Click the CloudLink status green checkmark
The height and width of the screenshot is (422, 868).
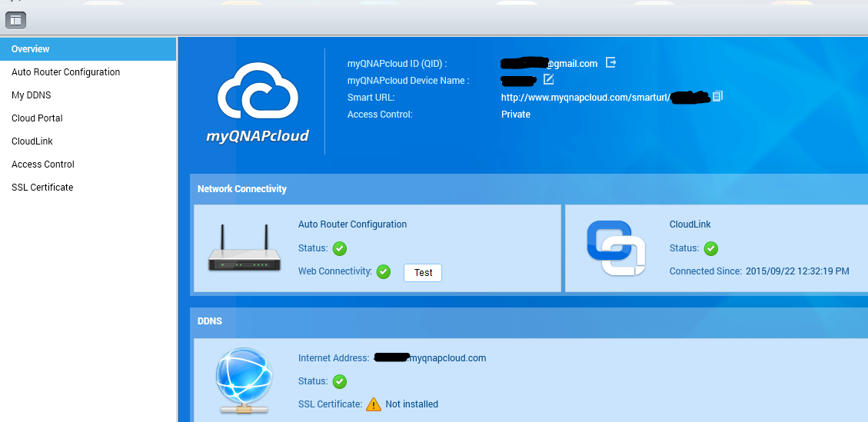(x=711, y=248)
